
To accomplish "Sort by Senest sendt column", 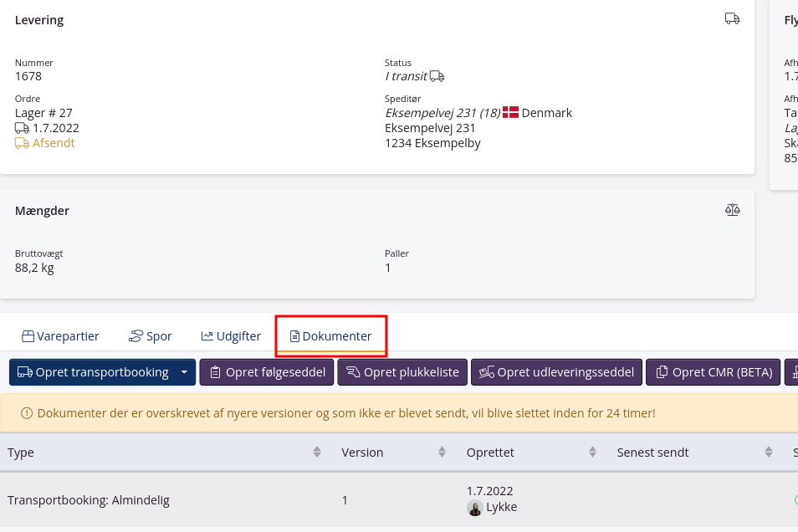I will tap(768, 453).
